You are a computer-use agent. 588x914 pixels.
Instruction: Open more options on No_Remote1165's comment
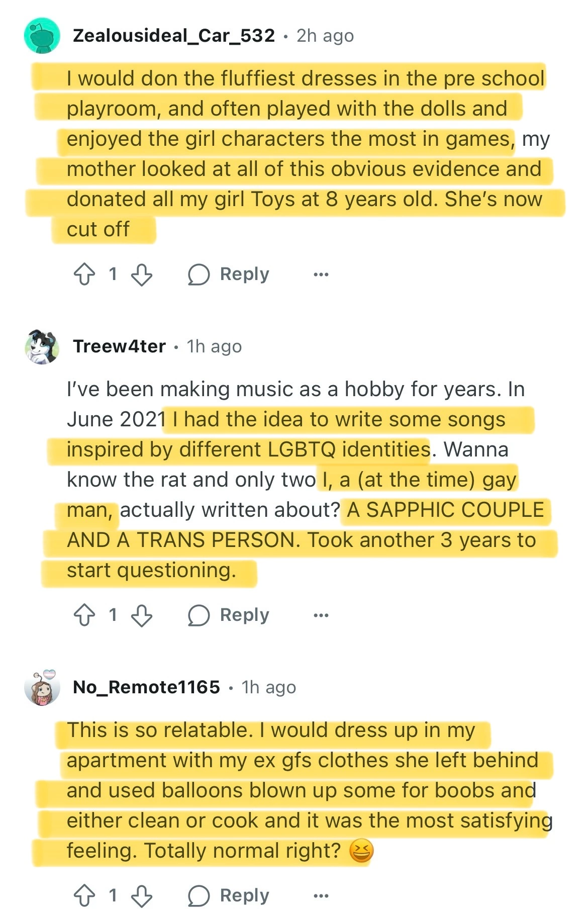tap(321, 895)
